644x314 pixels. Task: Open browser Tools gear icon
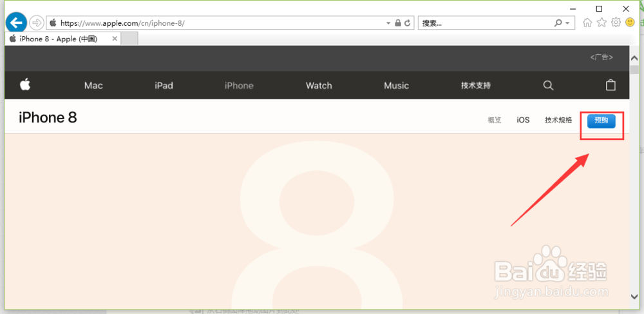click(616, 22)
